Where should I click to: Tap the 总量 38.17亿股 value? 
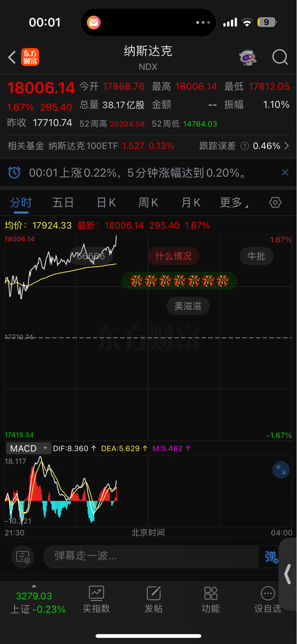112,105
